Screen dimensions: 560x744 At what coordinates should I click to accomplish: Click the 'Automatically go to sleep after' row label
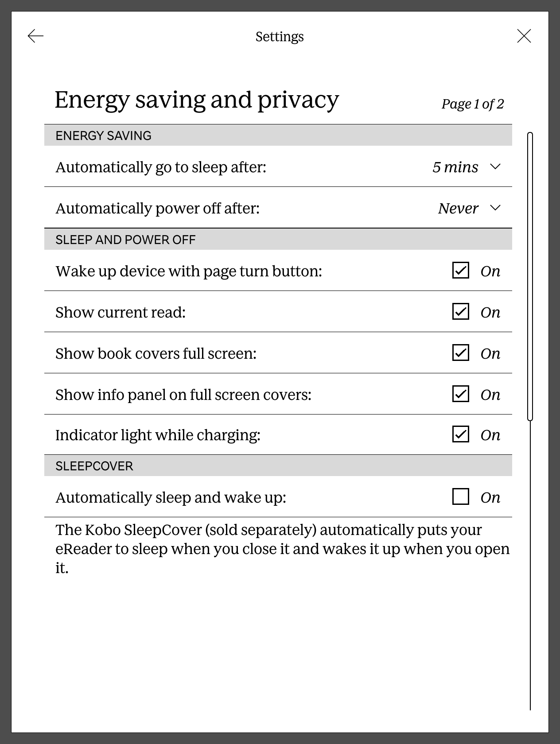pos(161,167)
